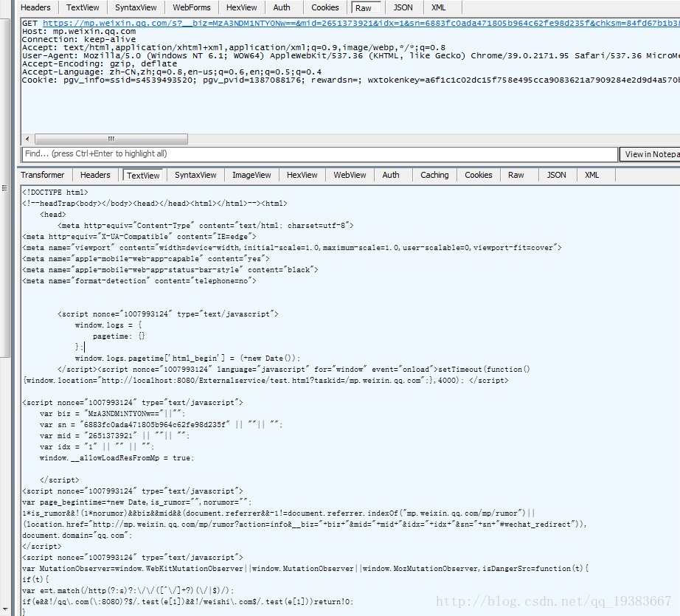Open request SyntaxView tab
This screenshot has width=680, height=616.
point(136,7)
